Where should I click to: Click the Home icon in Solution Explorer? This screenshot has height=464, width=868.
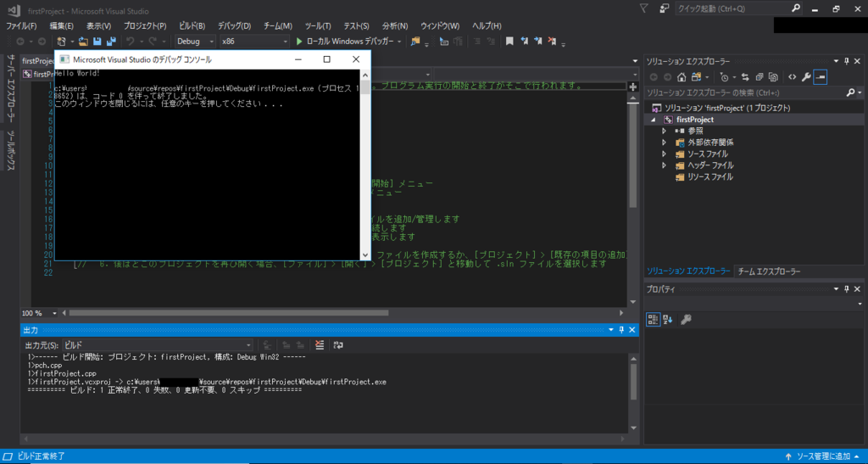click(x=682, y=77)
